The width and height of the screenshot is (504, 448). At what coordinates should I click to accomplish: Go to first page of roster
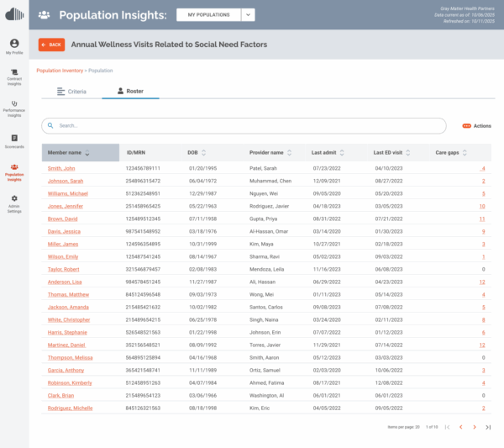pos(447,427)
